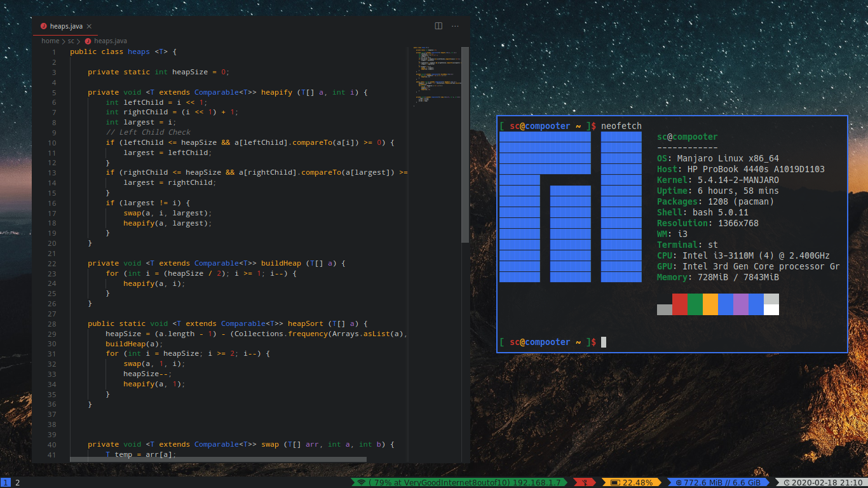This screenshot has width=868, height=488.
Task: Click line number 1 in the editor gutter
Action: click(55, 52)
